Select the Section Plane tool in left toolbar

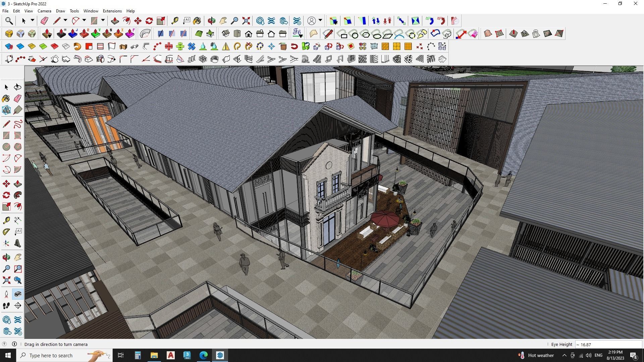pyautogui.click(x=18, y=306)
